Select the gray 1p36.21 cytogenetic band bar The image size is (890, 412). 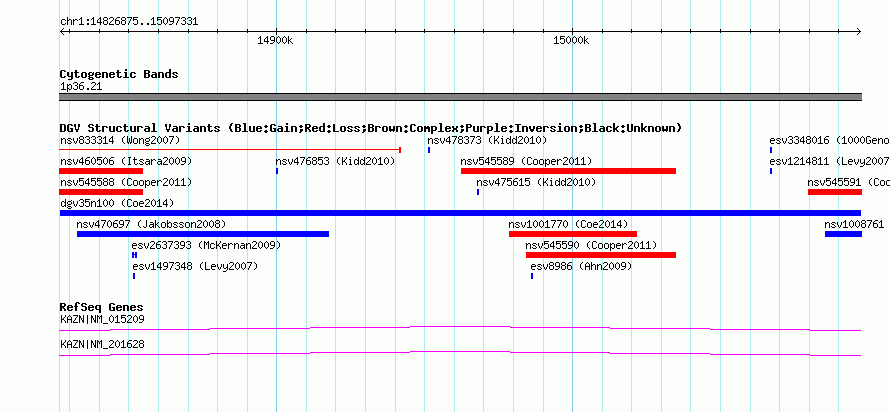click(x=460, y=97)
